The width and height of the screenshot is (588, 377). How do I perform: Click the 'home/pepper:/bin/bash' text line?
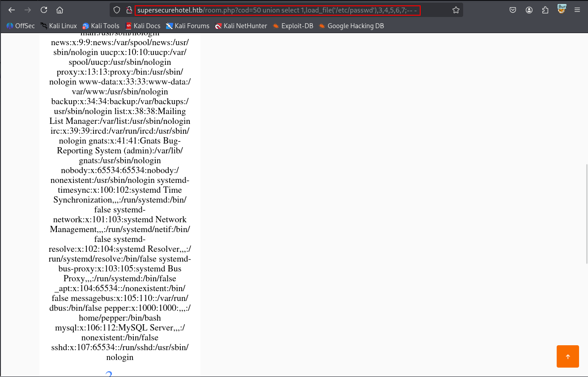pos(120,318)
